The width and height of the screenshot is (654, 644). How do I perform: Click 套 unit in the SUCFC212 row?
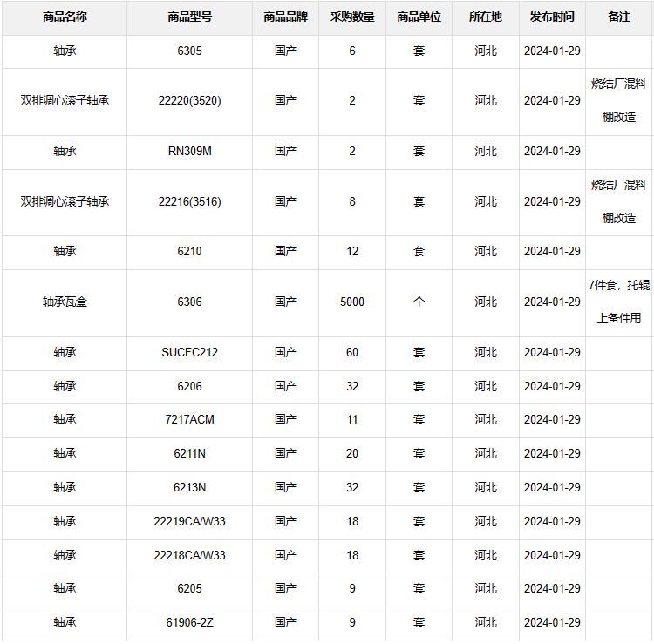pyautogui.click(x=419, y=353)
